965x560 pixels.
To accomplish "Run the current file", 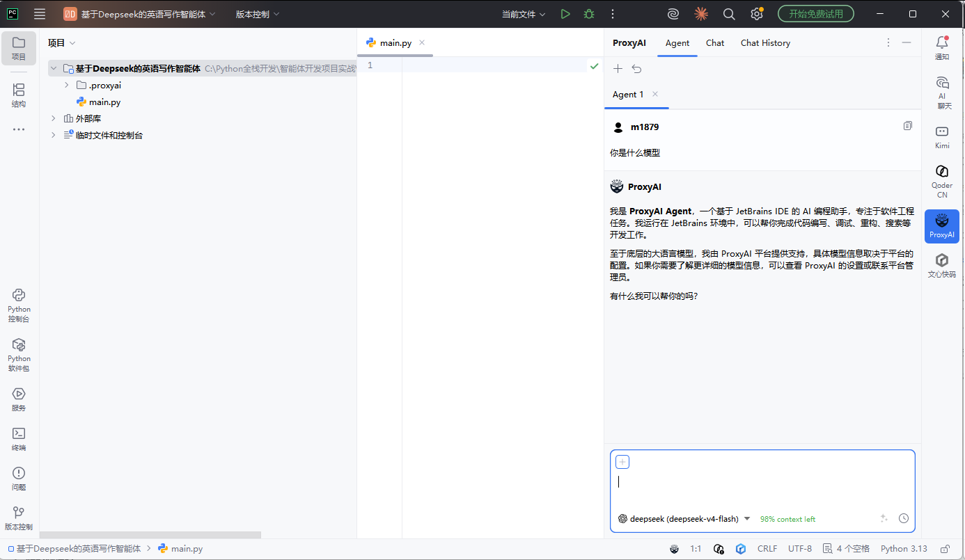I will (565, 14).
